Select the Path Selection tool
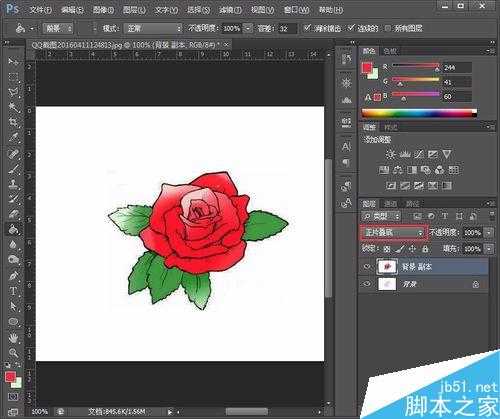 pyautogui.click(x=13, y=306)
